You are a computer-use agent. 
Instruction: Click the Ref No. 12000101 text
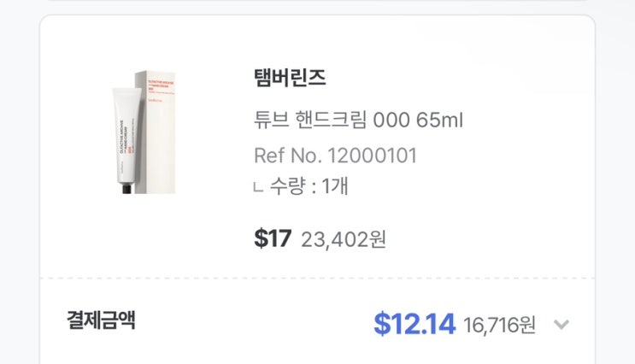coord(335,156)
